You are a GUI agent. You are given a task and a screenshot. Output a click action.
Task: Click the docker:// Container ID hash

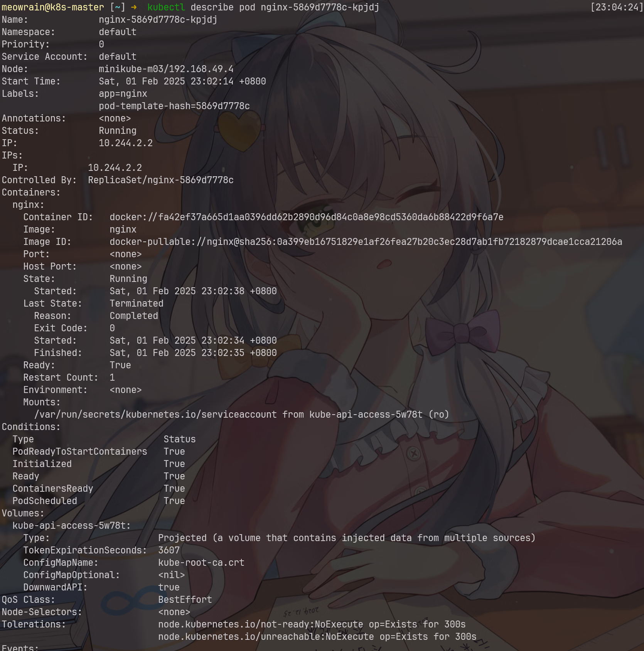pyautogui.click(x=306, y=217)
